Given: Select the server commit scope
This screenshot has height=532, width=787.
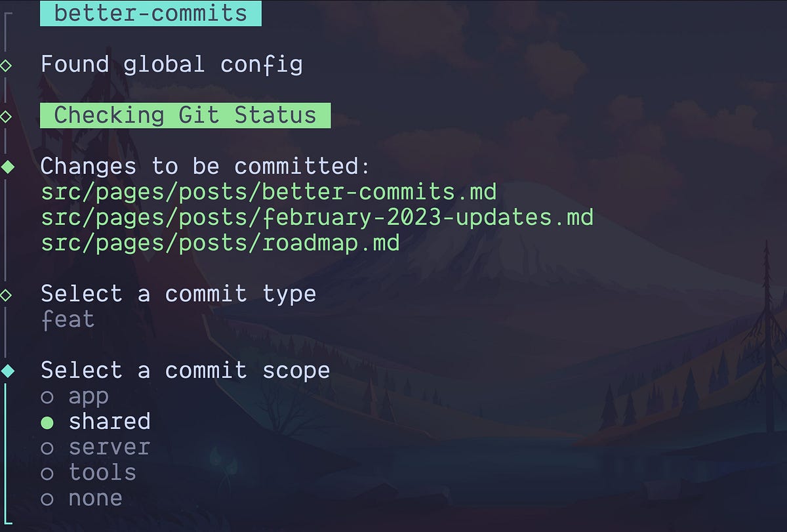Looking at the screenshot, I should pos(95,447).
